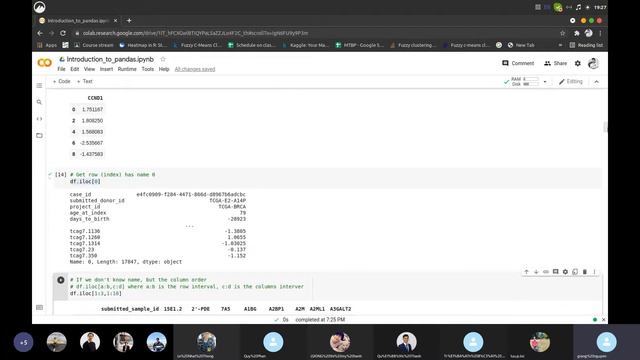Click the Colab CO logo

click(44, 63)
